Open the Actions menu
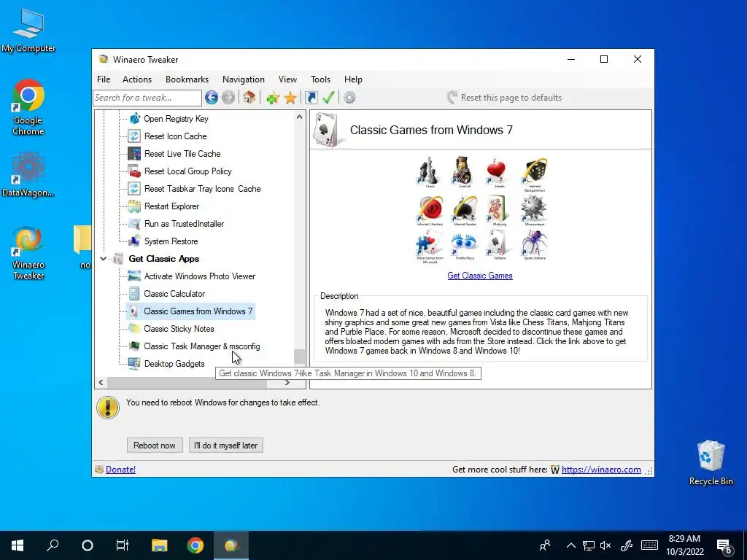The width and height of the screenshot is (747, 560). 136,79
